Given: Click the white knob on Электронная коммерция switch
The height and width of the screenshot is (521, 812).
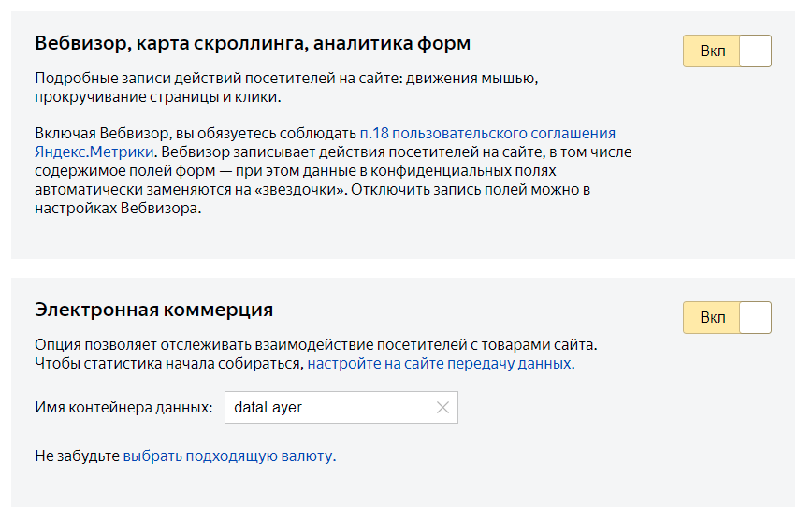Looking at the screenshot, I should pyautogui.click(x=755, y=318).
